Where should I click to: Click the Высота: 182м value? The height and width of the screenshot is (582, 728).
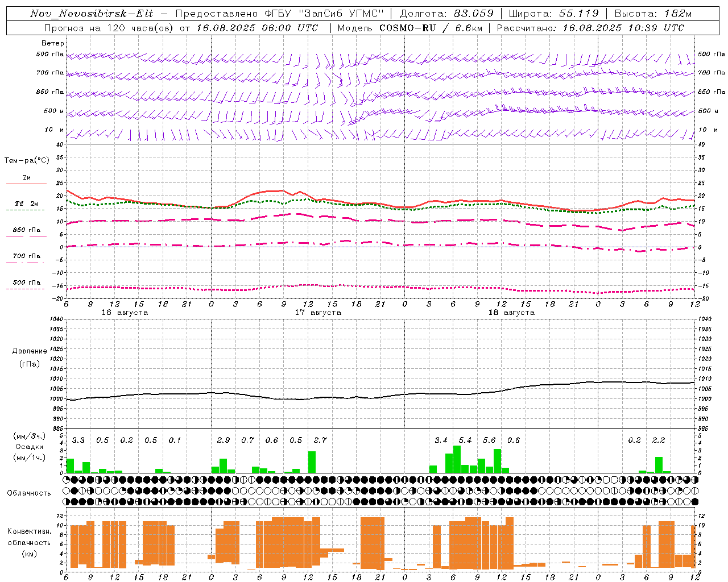coord(653,14)
